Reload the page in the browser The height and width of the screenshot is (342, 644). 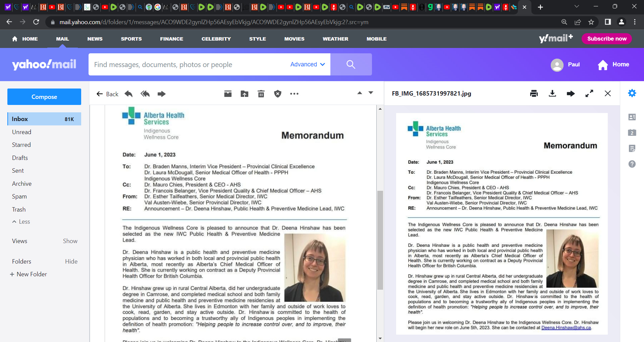[x=36, y=22]
